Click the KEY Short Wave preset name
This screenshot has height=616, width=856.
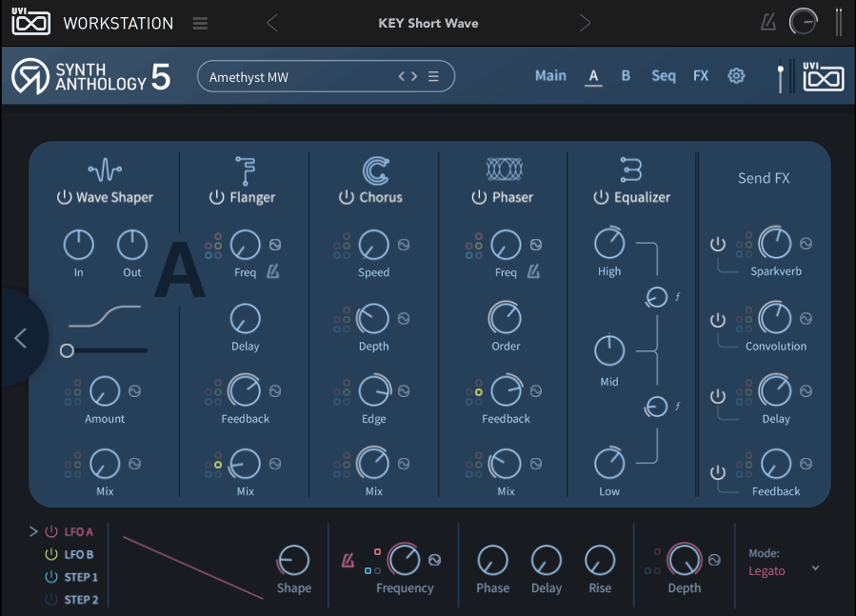(x=428, y=23)
